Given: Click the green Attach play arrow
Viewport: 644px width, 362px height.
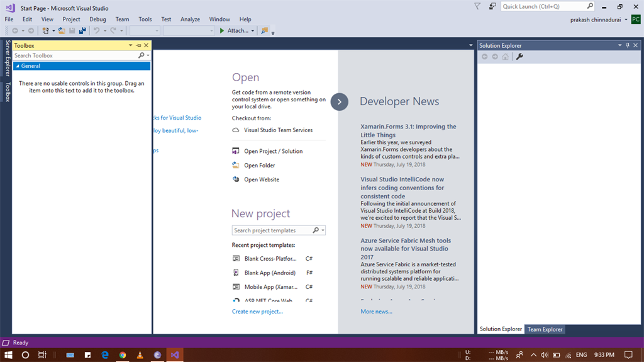Looking at the screenshot, I should pos(222,30).
